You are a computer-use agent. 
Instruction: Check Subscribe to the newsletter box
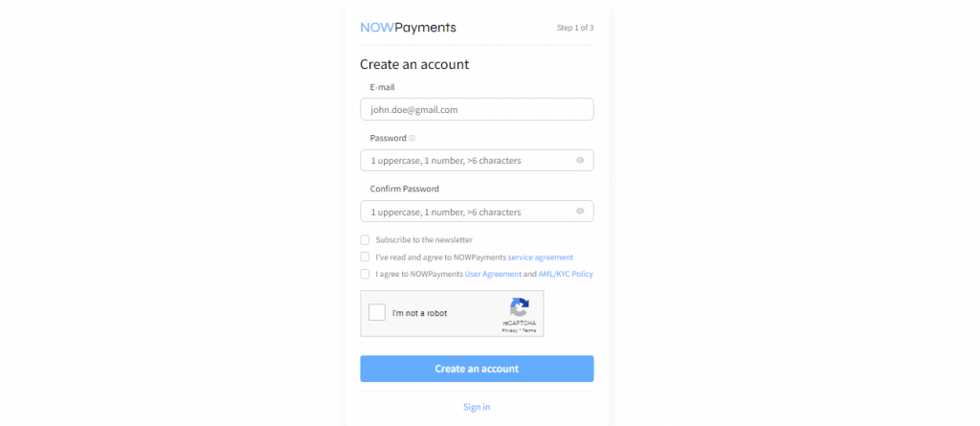tap(365, 240)
